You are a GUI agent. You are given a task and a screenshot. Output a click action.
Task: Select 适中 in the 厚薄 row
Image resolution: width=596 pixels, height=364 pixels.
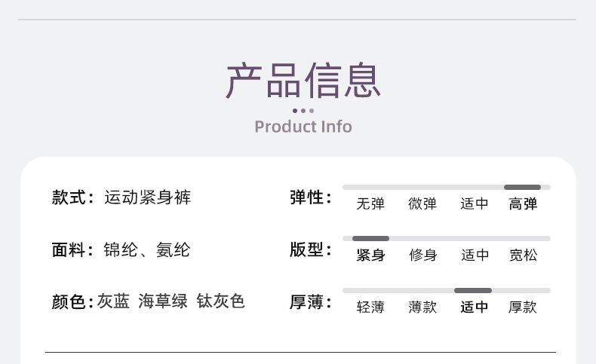pos(475,307)
